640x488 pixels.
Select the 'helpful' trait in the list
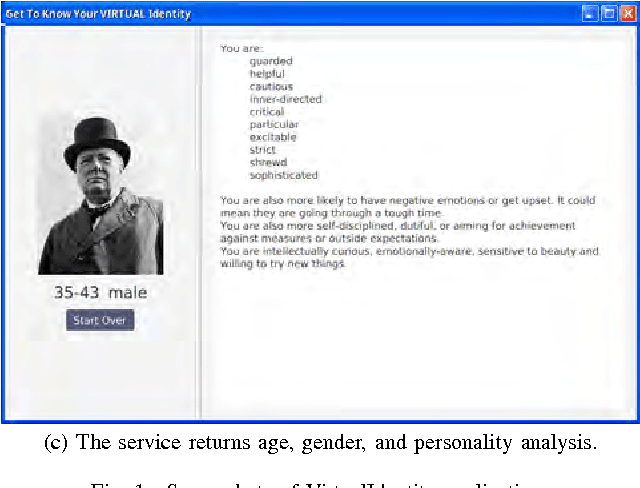tap(267, 74)
